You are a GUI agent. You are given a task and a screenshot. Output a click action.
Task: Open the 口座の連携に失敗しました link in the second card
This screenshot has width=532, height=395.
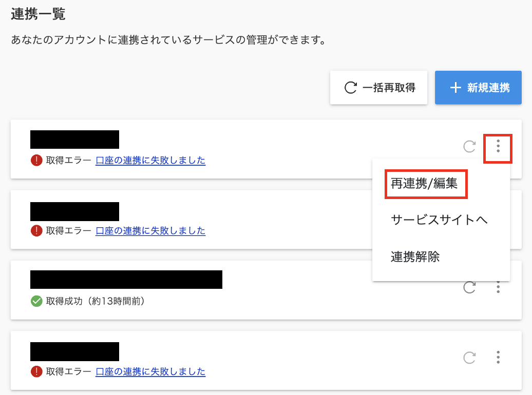(x=150, y=230)
